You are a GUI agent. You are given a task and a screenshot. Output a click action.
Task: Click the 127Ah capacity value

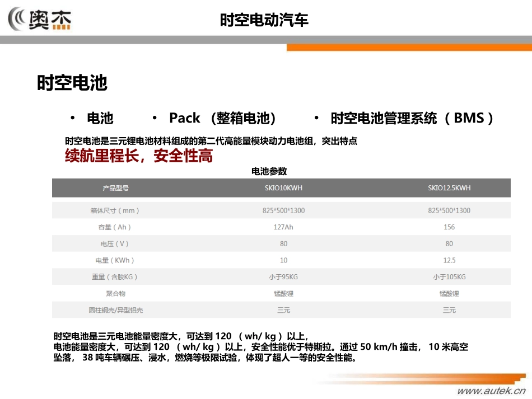283,227
